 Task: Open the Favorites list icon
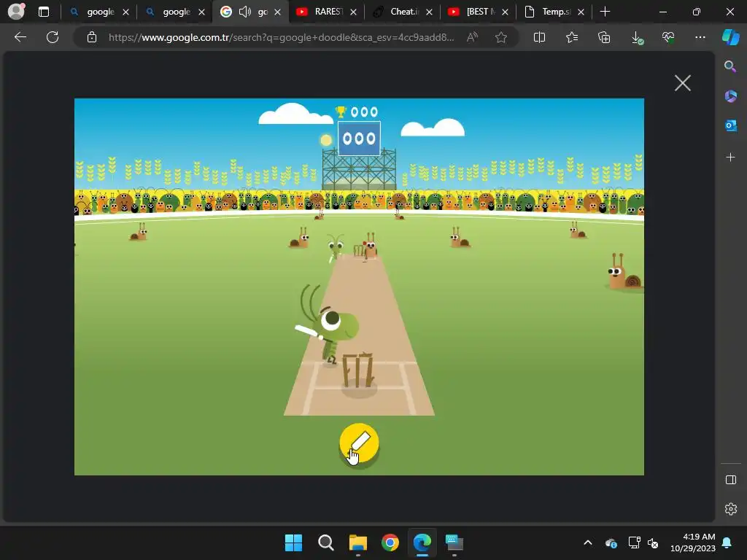pos(572,37)
